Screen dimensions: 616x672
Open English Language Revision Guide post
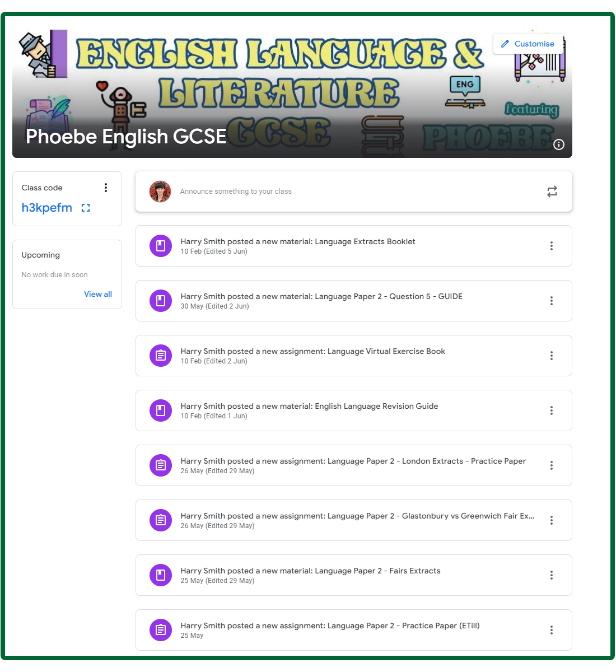354,410
